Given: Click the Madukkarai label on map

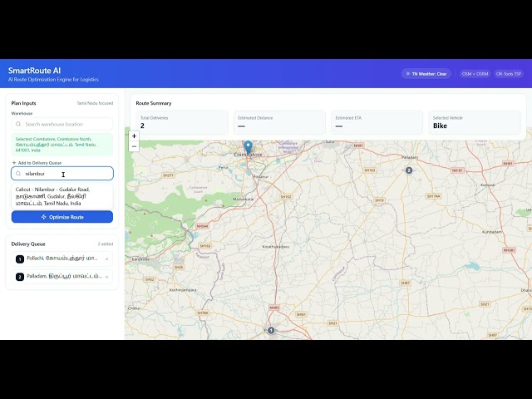Looking at the screenshot, I should [x=243, y=199].
